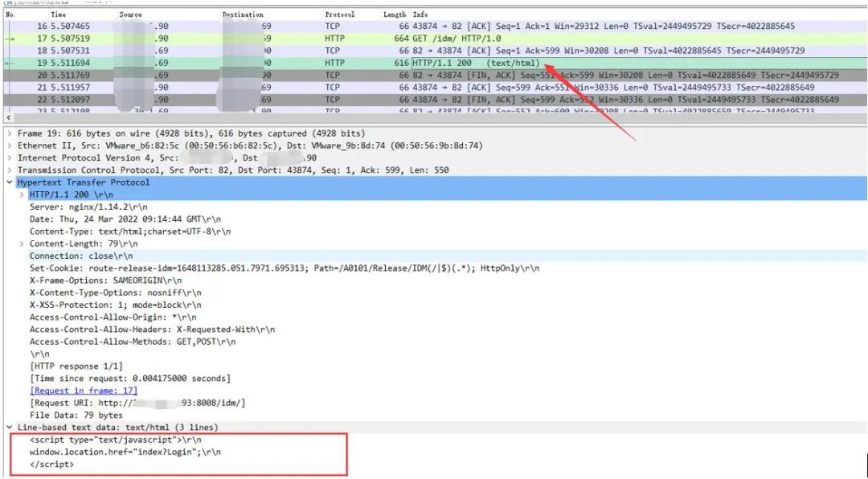This screenshot has height=479, width=868.
Task: Open the Request in frame: 17 link
Action: pyautogui.click(x=84, y=391)
